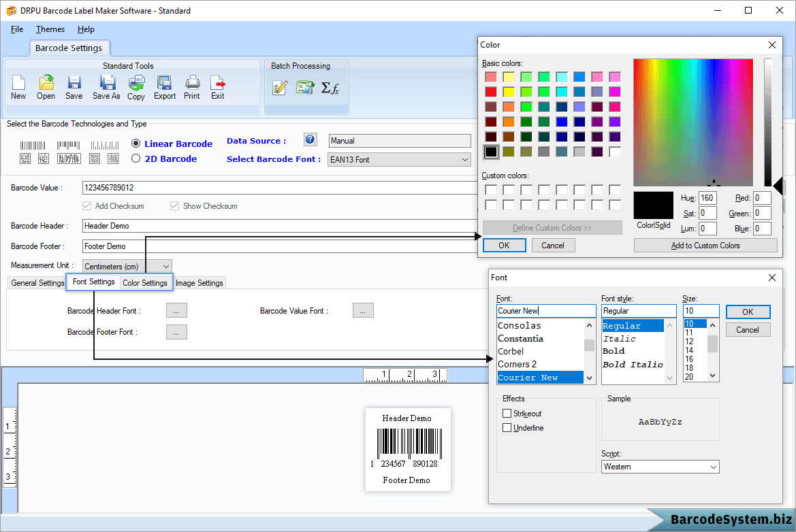The width and height of the screenshot is (796, 532).
Task: Switch to the Color Settings tab
Action: [145, 283]
